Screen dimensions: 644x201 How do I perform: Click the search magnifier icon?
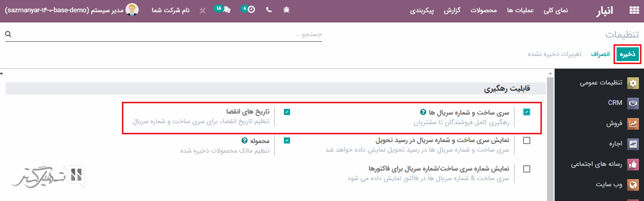click(8, 34)
